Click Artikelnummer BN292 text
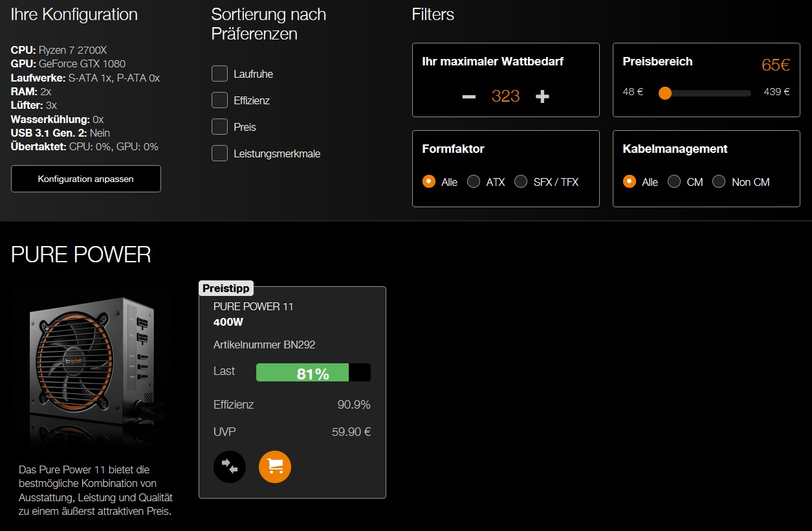This screenshot has width=812, height=531. click(265, 345)
